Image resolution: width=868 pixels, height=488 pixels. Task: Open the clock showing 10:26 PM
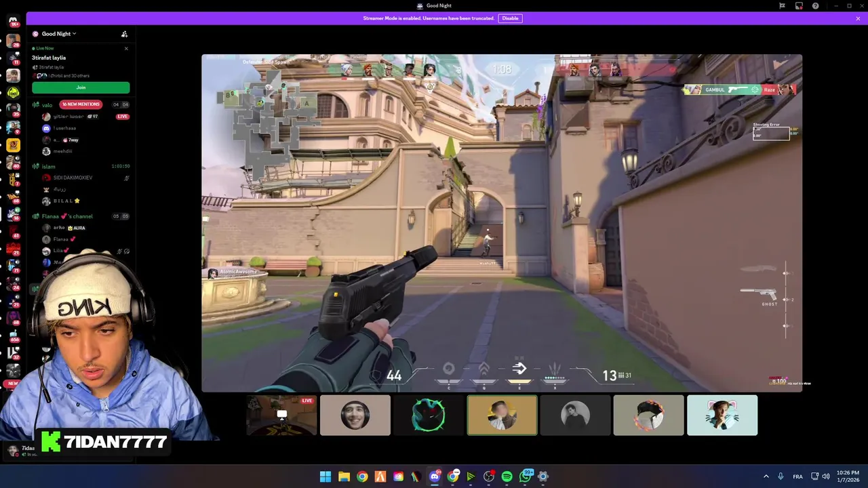848,476
